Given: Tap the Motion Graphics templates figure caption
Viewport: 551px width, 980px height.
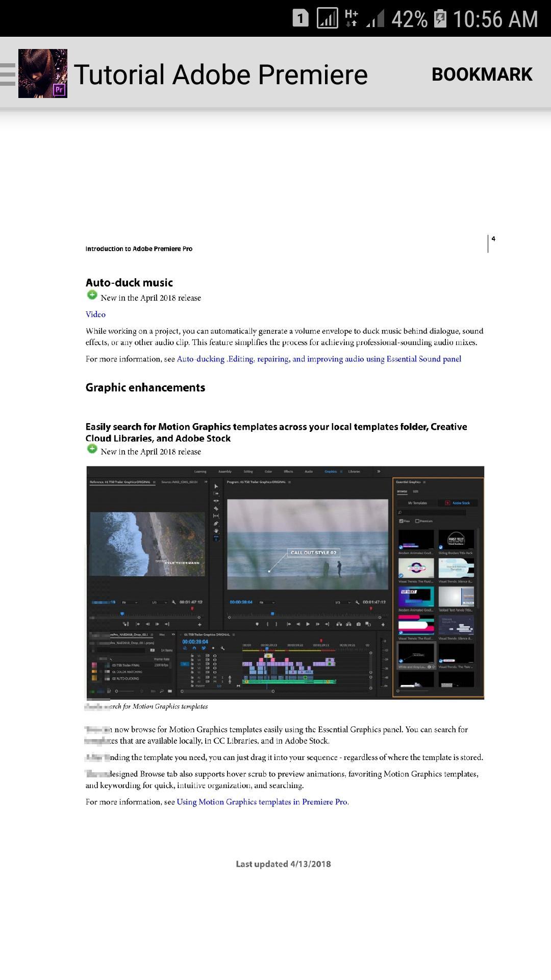Looking at the screenshot, I should pyautogui.click(x=147, y=706).
